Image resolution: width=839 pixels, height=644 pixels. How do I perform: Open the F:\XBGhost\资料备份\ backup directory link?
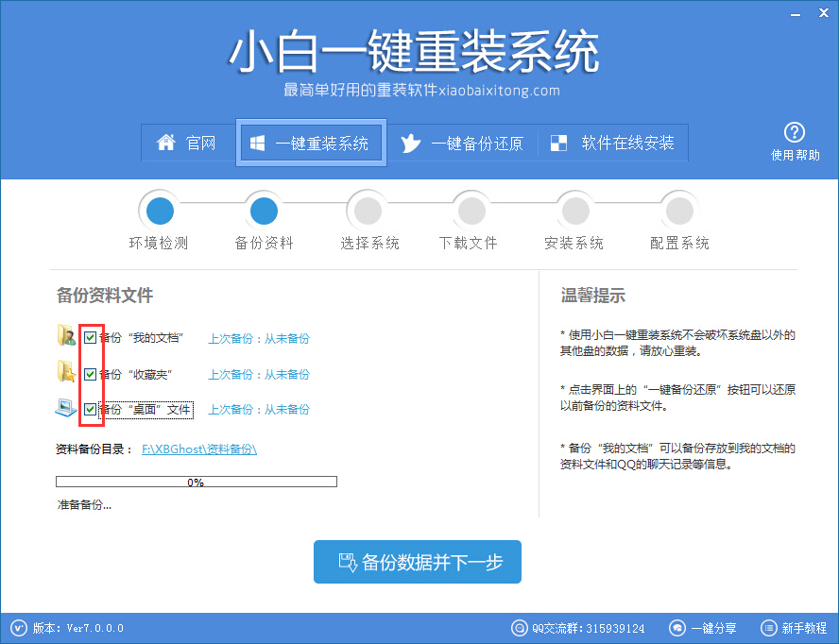(203, 447)
